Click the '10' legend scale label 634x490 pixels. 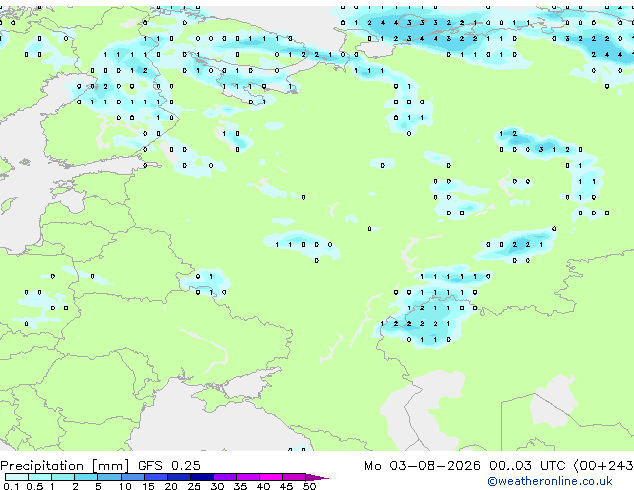click(125, 486)
